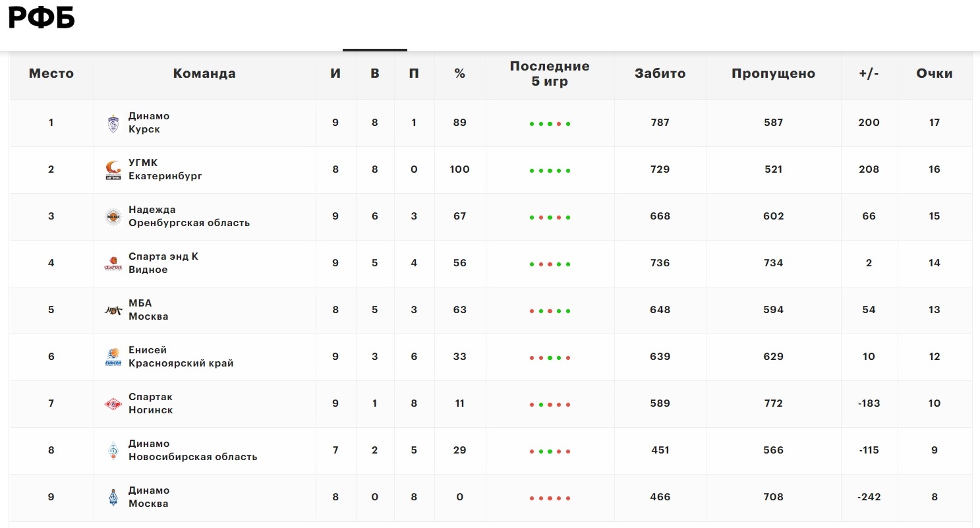Click МБА Москва last five games dots
This screenshot has height=528, width=980.
(550, 311)
